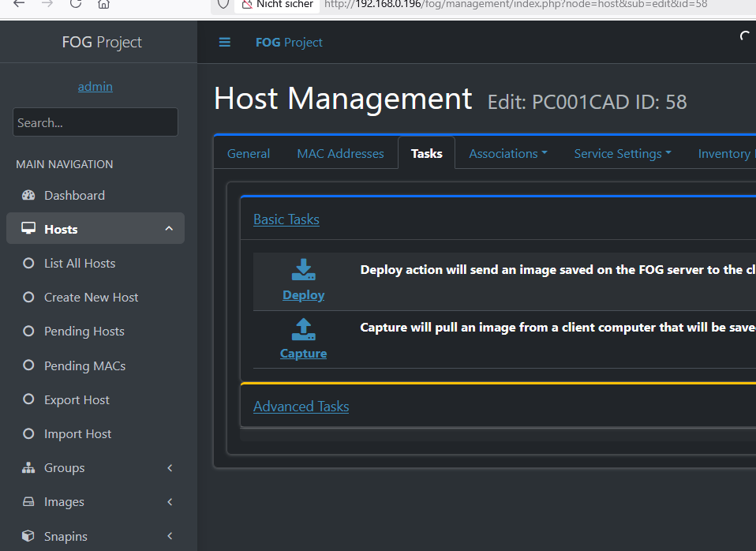The height and width of the screenshot is (551, 756).
Task: Click the 'Nicht sicher' security warning
Action: [278, 5]
